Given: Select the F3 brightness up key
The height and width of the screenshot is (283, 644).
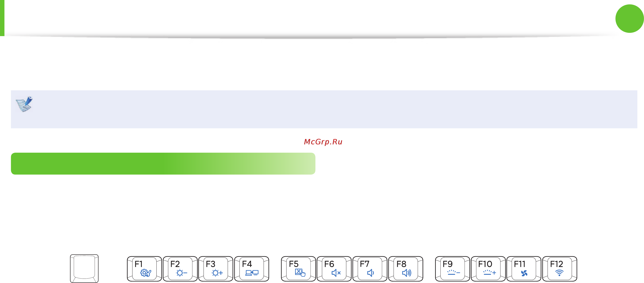Looking at the screenshot, I should 216,269.
